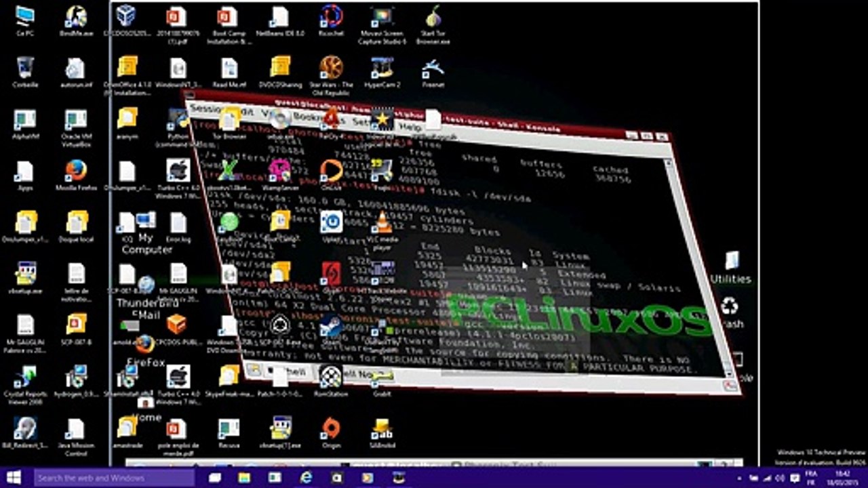
Task: Select the Read Me.rtf file
Action: (229, 72)
